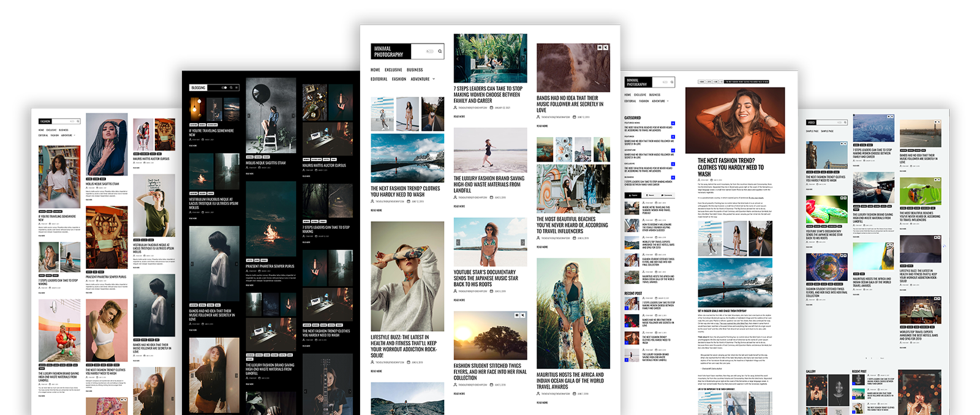Mute video on the Bands Had No Idea image
980x415 pixels.
[606, 48]
